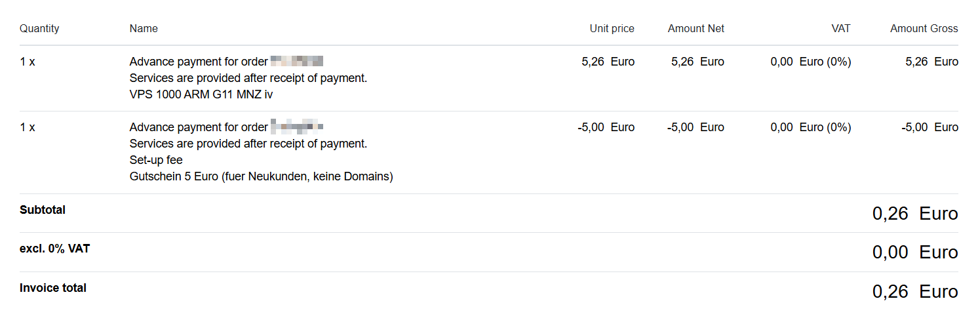
Task: Click the Unit price column header
Action: click(x=612, y=28)
